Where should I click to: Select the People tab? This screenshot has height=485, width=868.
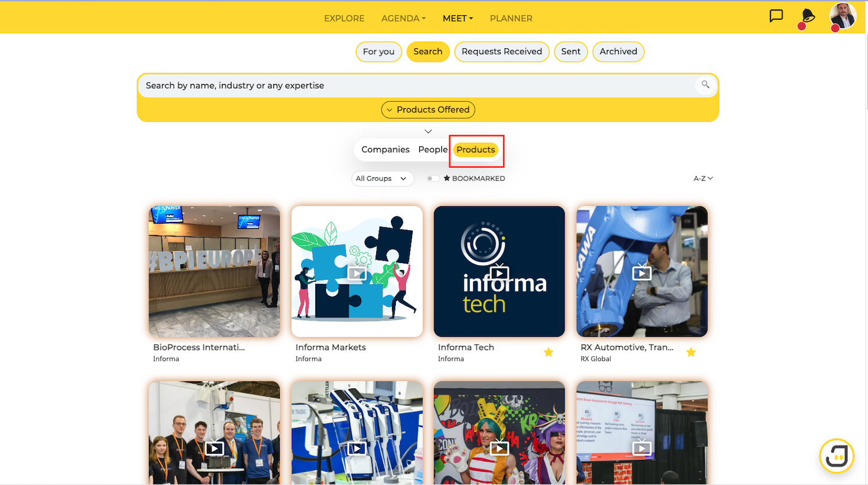pos(433,150)
